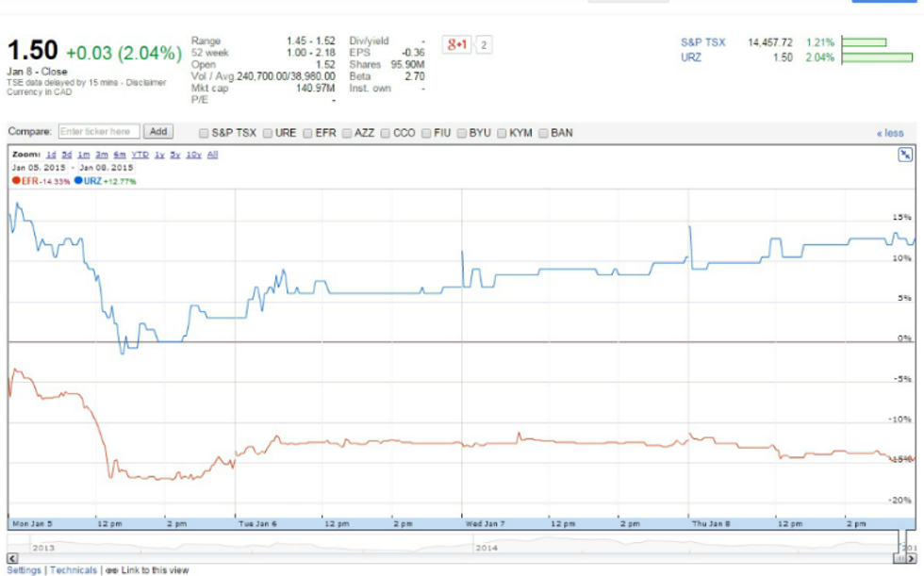The image size is (924, 576).
Task: Set chart zoom to 1m
Action: (x=84, y=155)
